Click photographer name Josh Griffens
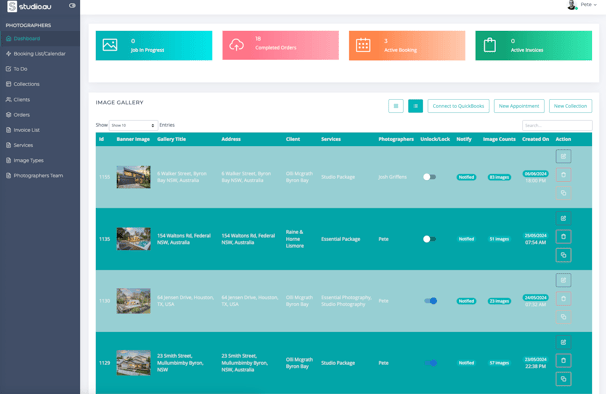Image resolution: width=606 pixels, height=394 pixels. 392,177
